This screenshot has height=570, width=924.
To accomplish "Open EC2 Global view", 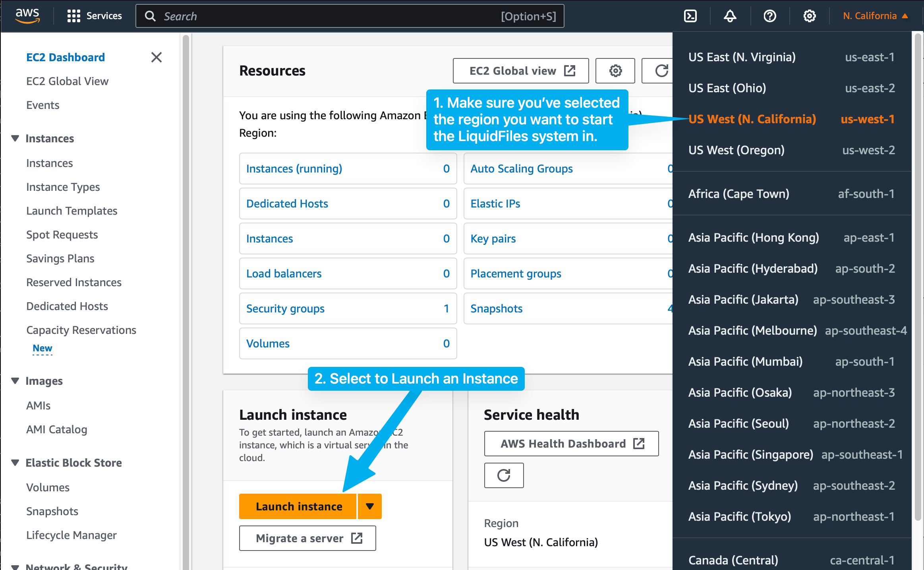I will tap(520, 71).
